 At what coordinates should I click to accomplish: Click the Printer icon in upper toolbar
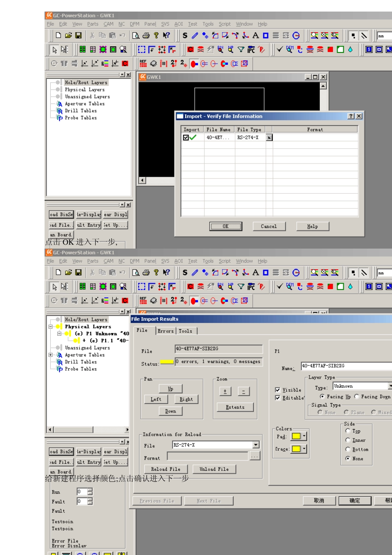pos(146,36)
